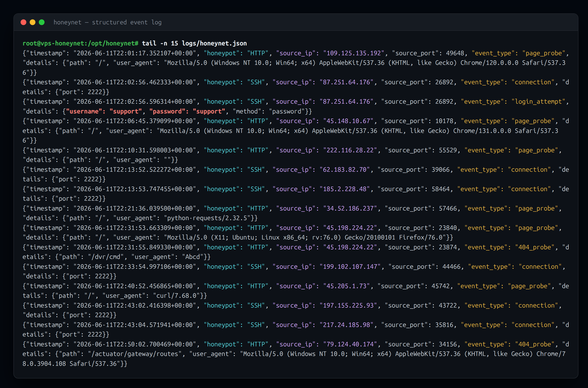This screenshot has width=588, height=388.
Task: Select source IP "45.205.1.73"
Action: (x=347, y=286)
